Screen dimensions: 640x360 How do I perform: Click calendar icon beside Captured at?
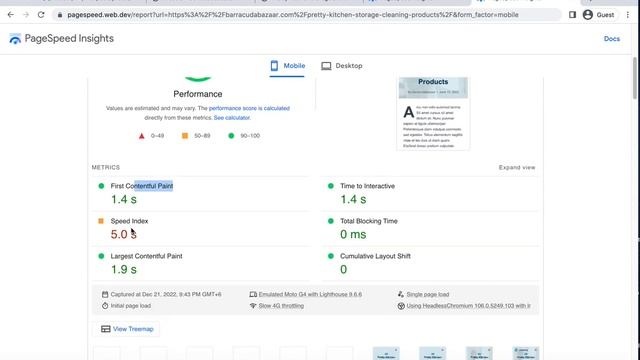(x=105, y=294)
